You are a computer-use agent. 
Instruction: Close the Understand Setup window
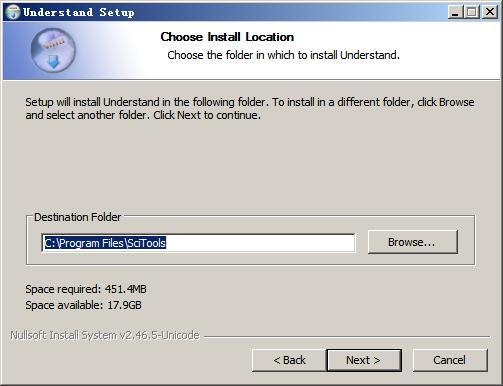point(490,12)
